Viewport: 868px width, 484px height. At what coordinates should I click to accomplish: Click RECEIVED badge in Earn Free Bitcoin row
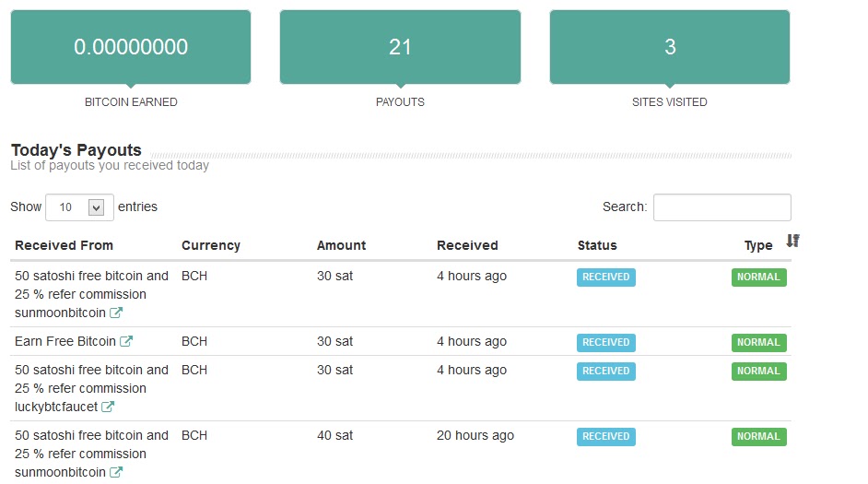click(605, 342)
